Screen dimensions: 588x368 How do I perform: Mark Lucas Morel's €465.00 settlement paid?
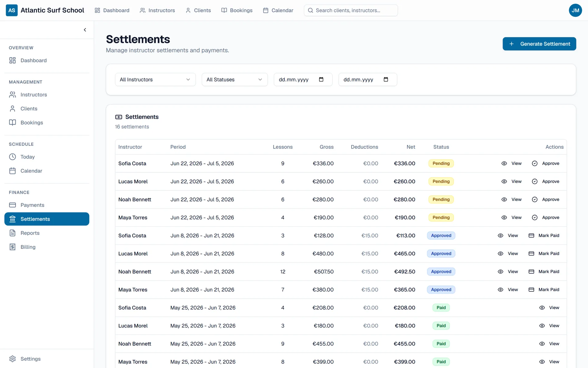pos(544,254)
